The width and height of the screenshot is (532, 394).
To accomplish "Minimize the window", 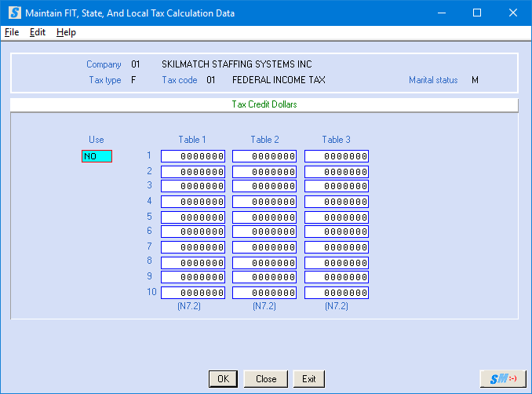I will point(442,13).
